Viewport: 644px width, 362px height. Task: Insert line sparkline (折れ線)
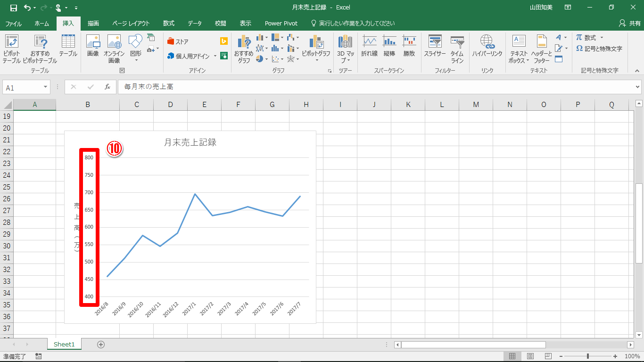369,46
